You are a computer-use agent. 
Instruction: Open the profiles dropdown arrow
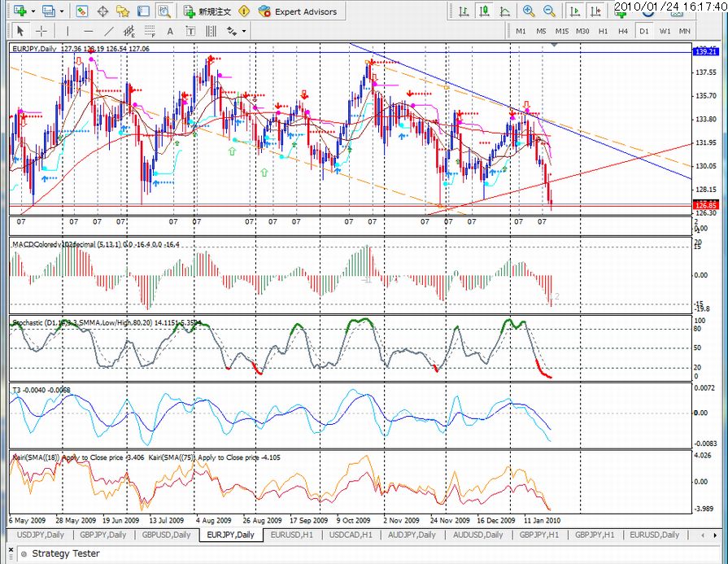(x=62, y=11)
